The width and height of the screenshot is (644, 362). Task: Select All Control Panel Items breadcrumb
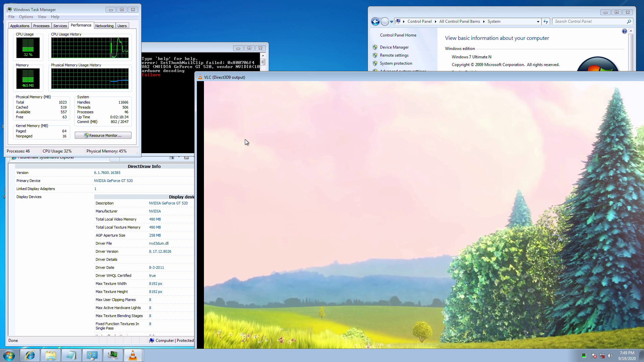(460, 21)
